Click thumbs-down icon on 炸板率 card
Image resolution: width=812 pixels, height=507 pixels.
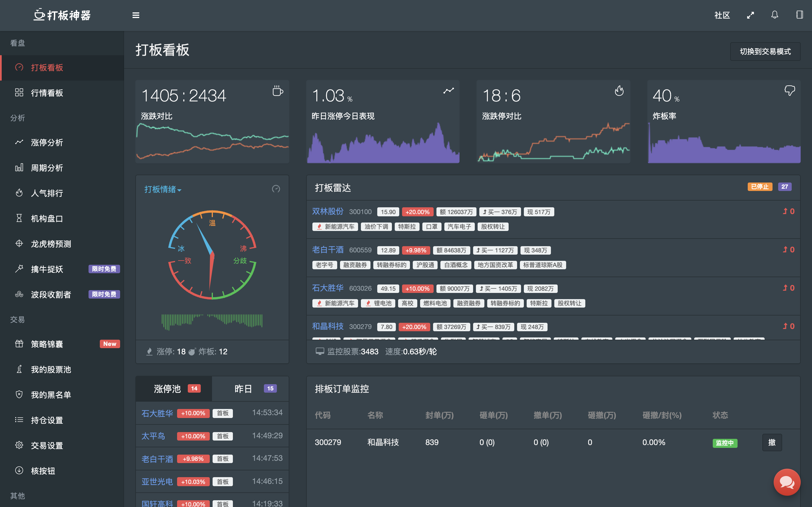(x=789, y=90)
